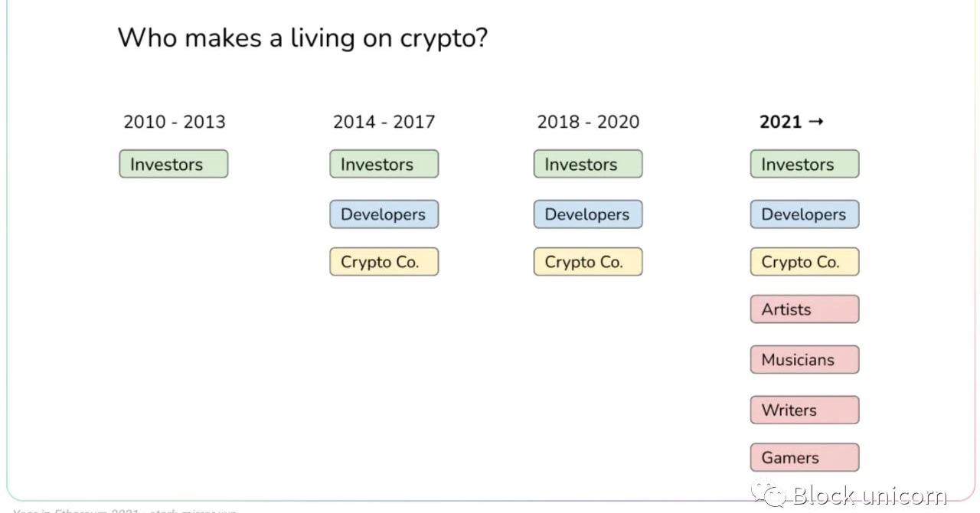Select Developers box in the 2021 column

pyautogui.click(x=805, y=214)
